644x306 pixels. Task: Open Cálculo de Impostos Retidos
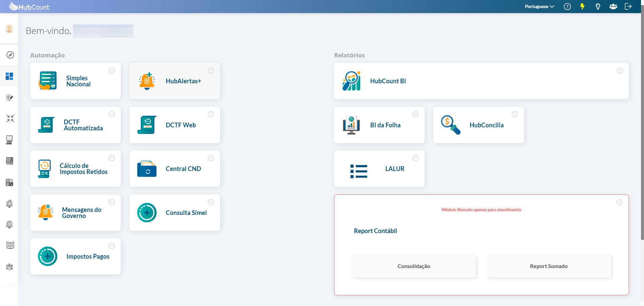[75, 169]
